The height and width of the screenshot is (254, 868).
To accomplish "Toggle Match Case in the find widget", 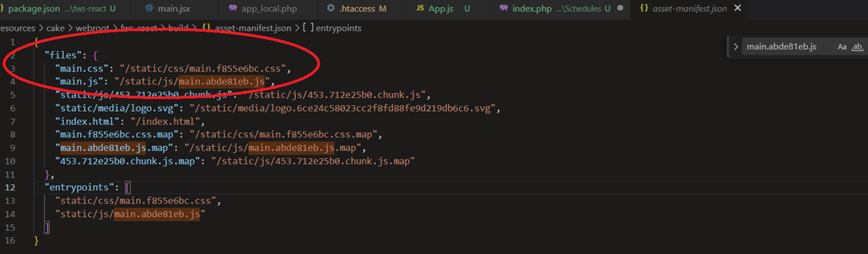I will click(842, 47).
